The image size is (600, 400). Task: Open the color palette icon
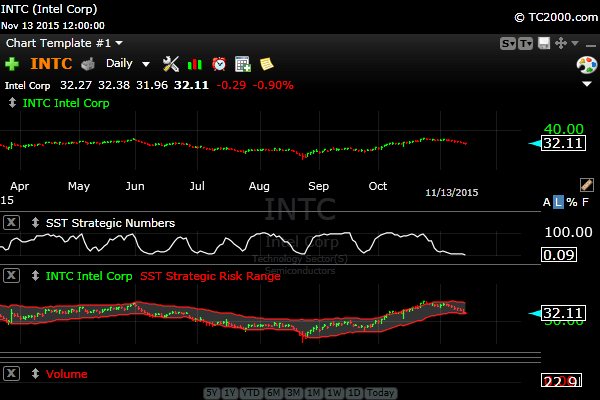[x=586, y=65]
